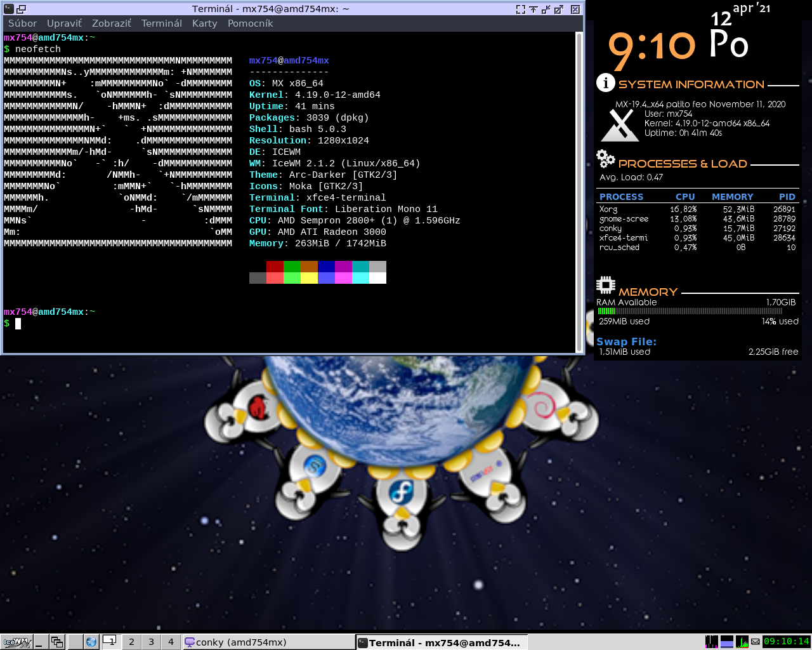Click the 'Memory: 263MiB / 1742MiB' line

coord(318,244)
